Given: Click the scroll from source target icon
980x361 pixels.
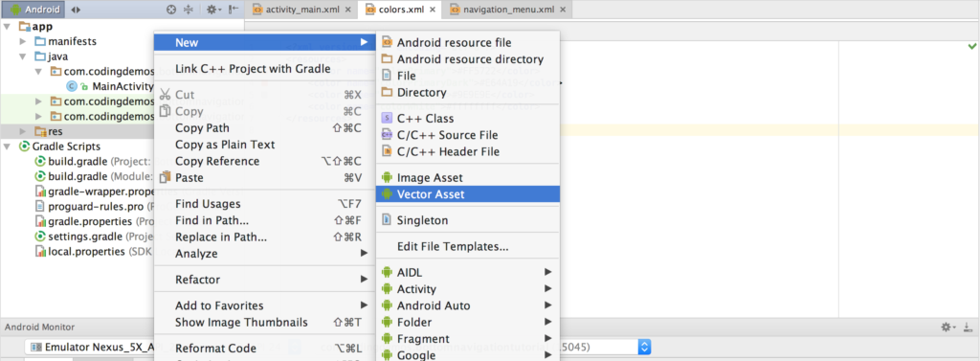Looking at the screenshot, I should coord(171,10).
